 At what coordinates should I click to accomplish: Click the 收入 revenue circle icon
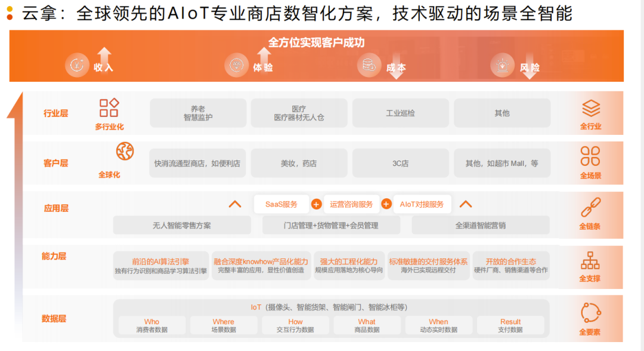point(77,65)
